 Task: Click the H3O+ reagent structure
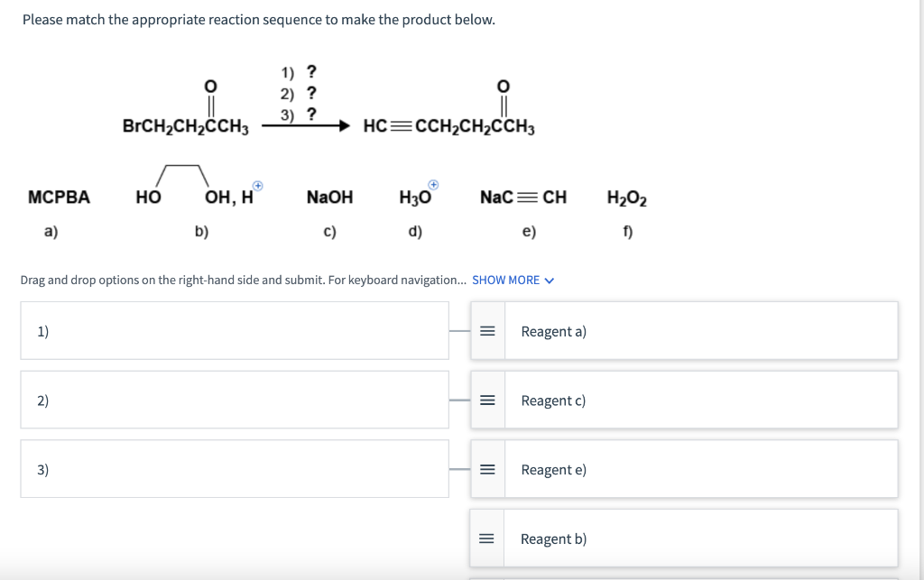[x=415, y=195]
